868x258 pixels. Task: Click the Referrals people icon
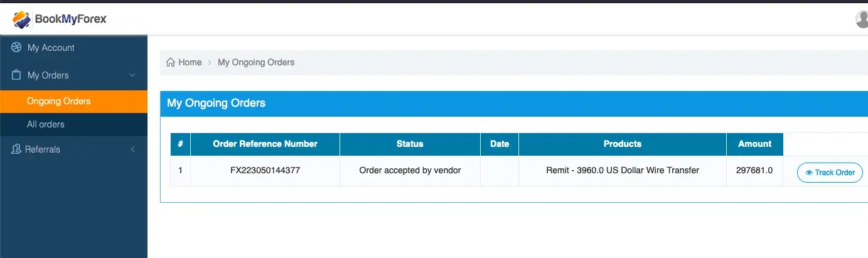point(16,149)
